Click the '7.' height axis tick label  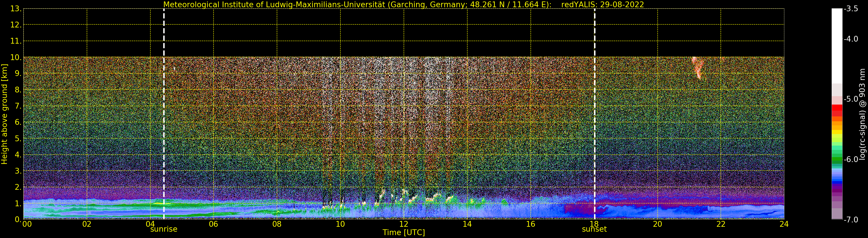18,106
